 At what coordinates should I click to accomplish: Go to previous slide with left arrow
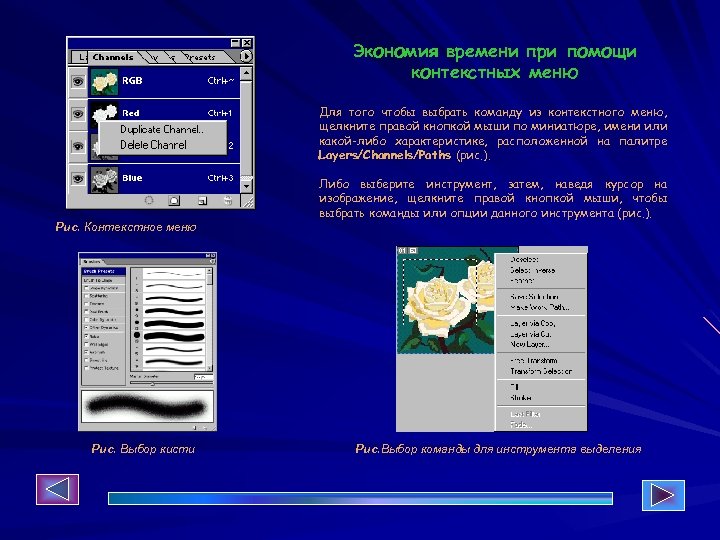[57, 489]
